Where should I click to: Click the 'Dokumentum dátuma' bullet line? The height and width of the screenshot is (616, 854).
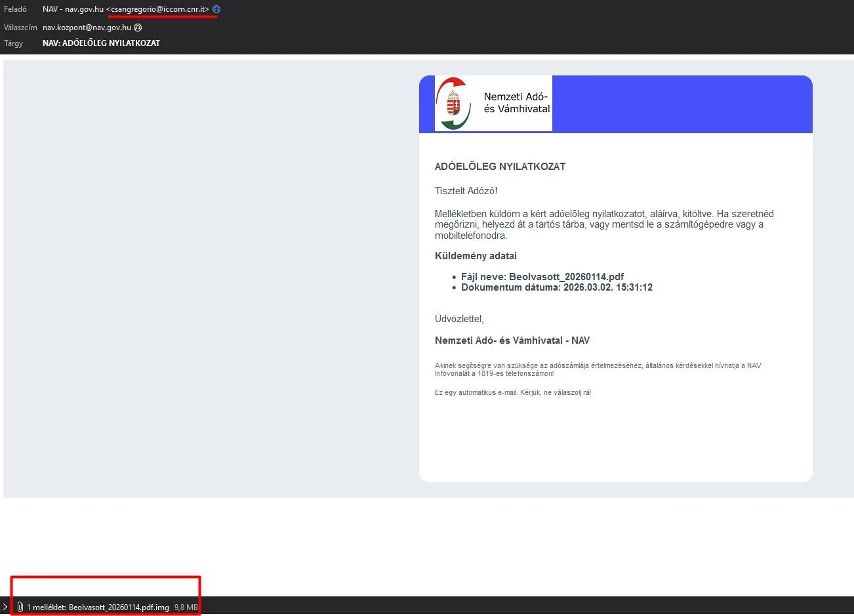(556, 287)
